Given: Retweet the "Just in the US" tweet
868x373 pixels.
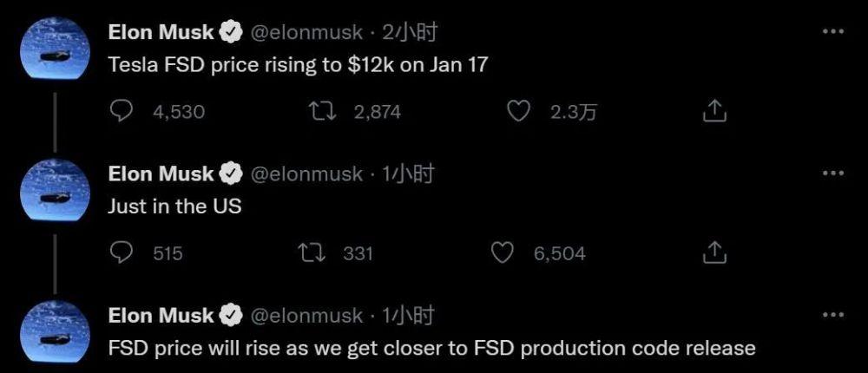Looking at the screenshot, I should coord(312,253).
